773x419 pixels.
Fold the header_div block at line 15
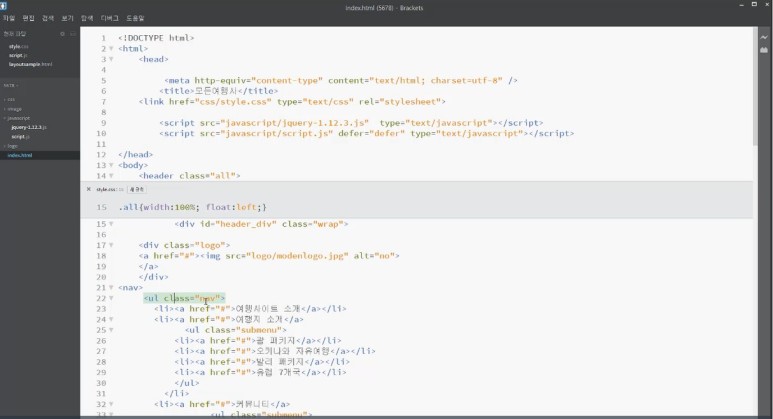(111, 224)
